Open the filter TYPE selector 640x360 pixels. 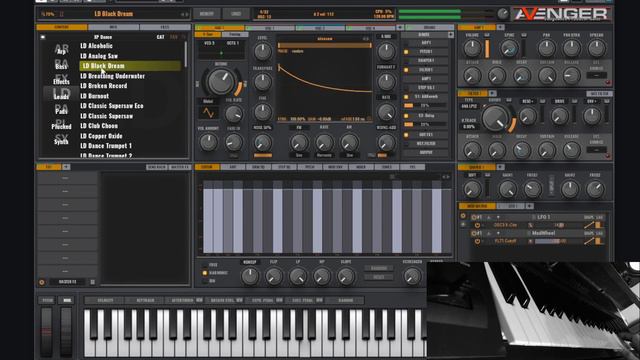click(x=469, y=106)
